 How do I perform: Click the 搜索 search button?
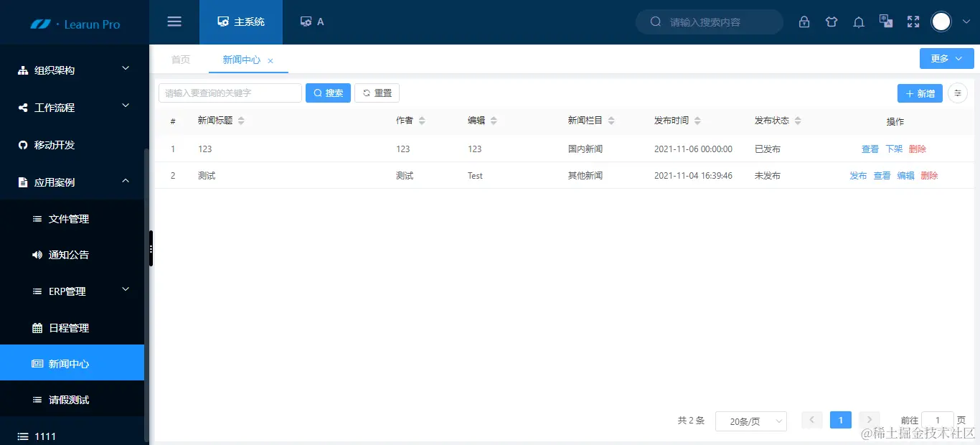(x=328, y=93)
